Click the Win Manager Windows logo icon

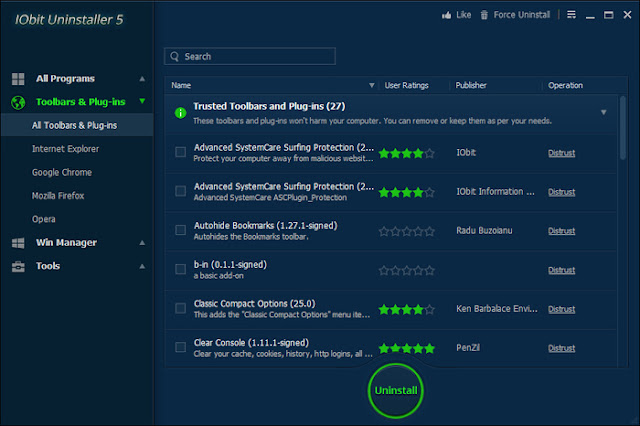[18, 243]
